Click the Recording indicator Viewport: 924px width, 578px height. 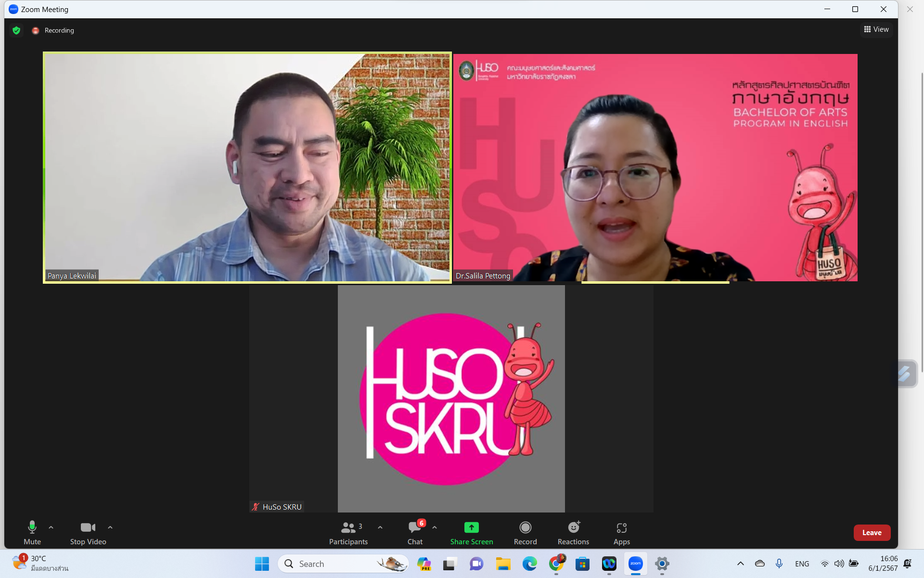(x=53, y=30)
